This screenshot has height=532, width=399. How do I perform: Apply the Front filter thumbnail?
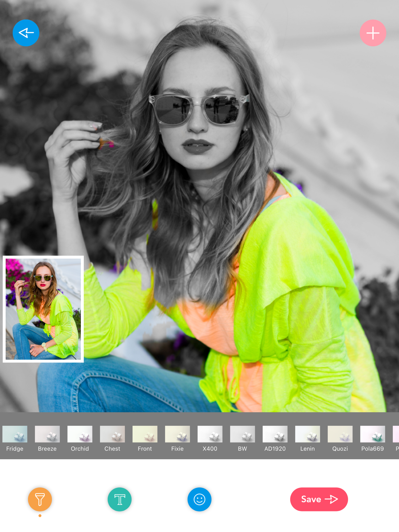(x=145, y=434)
